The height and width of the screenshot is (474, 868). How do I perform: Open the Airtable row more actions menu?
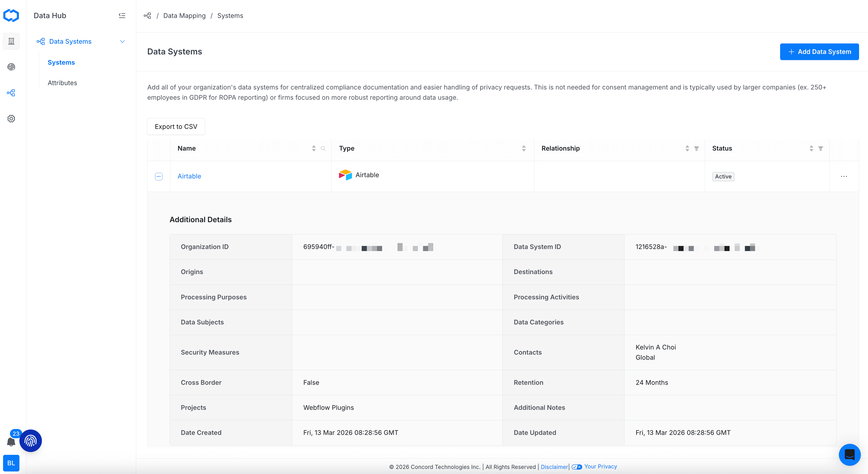844,176
